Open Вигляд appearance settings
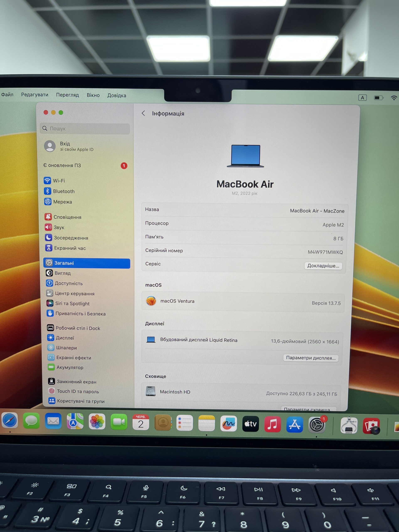The width and height of the screenshot is (399, 532). tap(58, 273)
